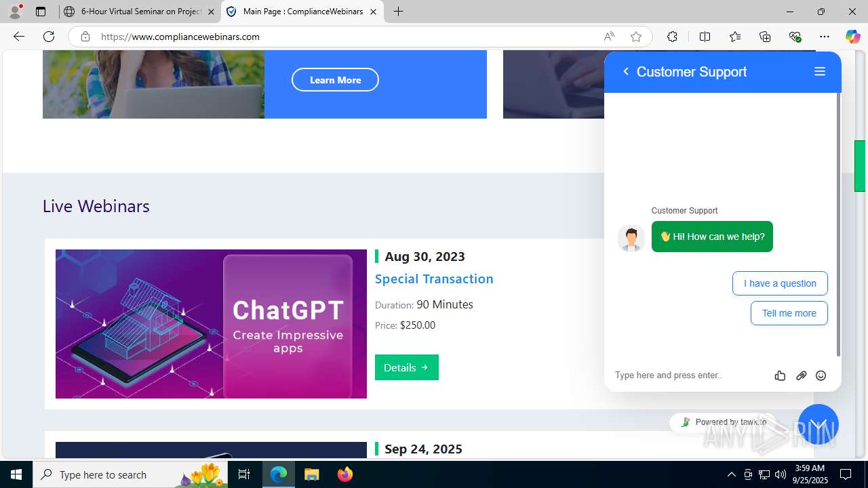Close the 6-Hour Virtual Seminar tab
This screenshot has height=488, width=868.
tap(211, 12)
